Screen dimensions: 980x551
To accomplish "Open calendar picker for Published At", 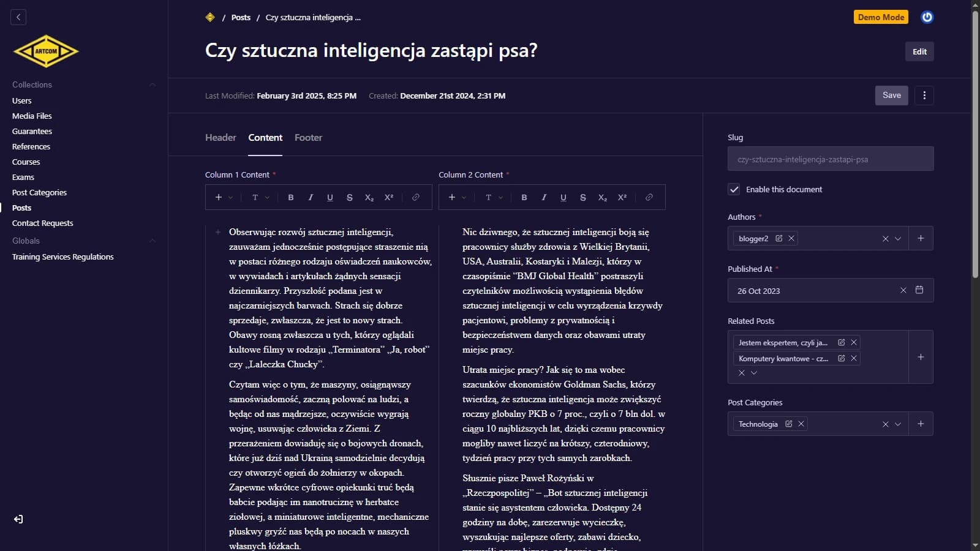I will (919, 290).
